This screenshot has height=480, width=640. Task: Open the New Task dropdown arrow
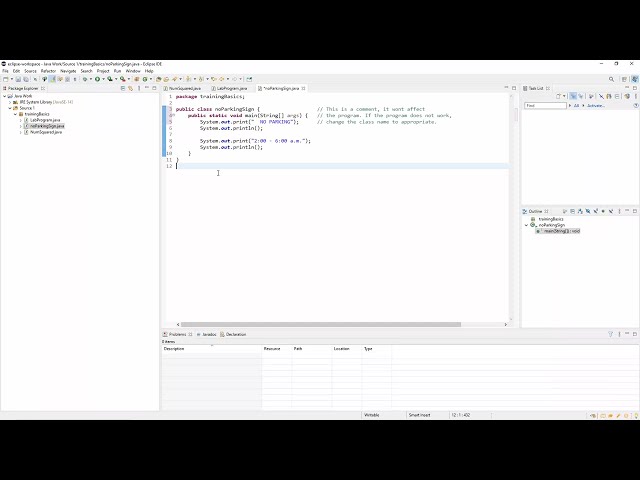click(564, 96)
